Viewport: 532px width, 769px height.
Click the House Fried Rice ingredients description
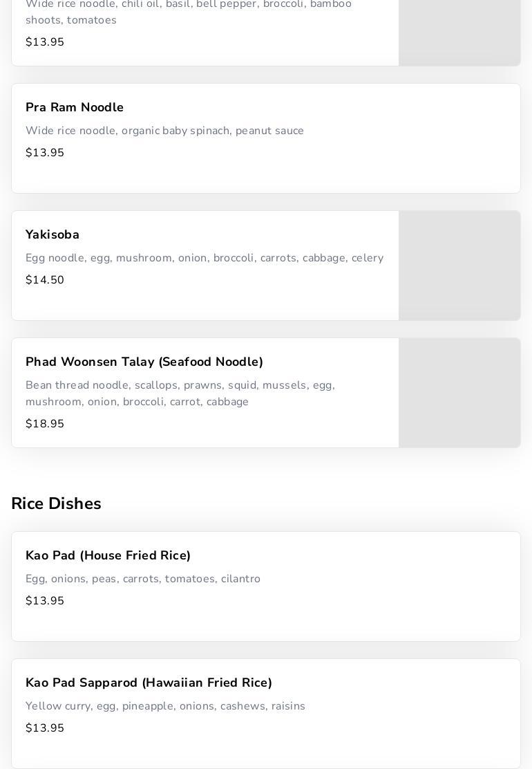(x=143, y=579)
